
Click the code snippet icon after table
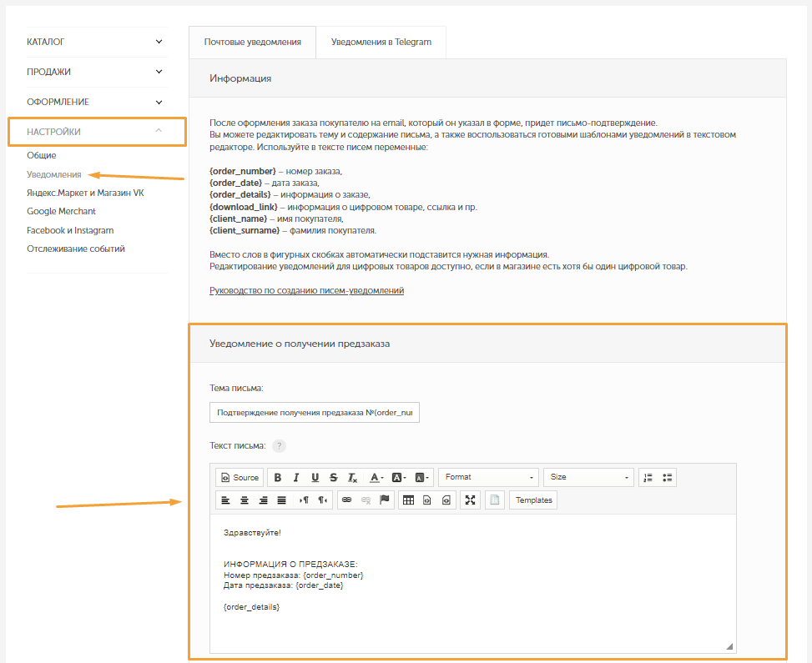[426, 500]
